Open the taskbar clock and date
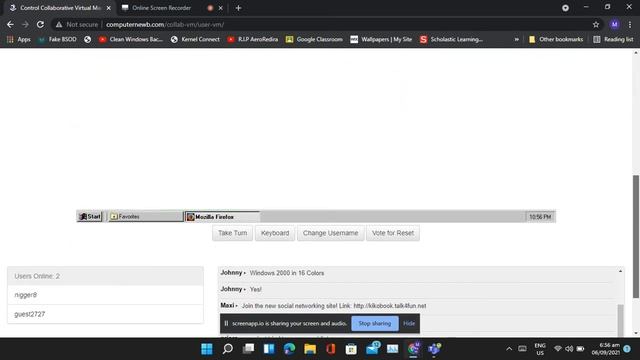The image size is (640, 360). pyautogui.click(x=606, y=349)
